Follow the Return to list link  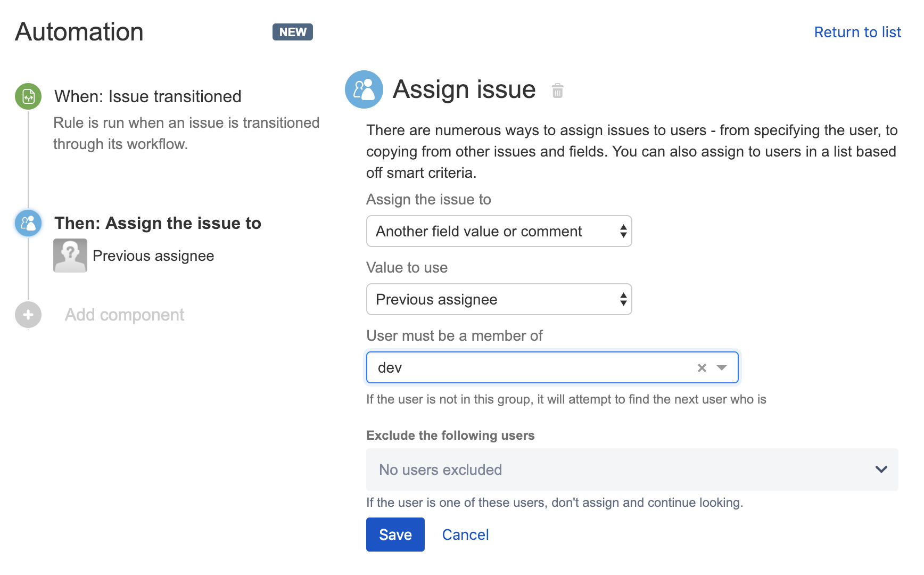pos(857,32)
